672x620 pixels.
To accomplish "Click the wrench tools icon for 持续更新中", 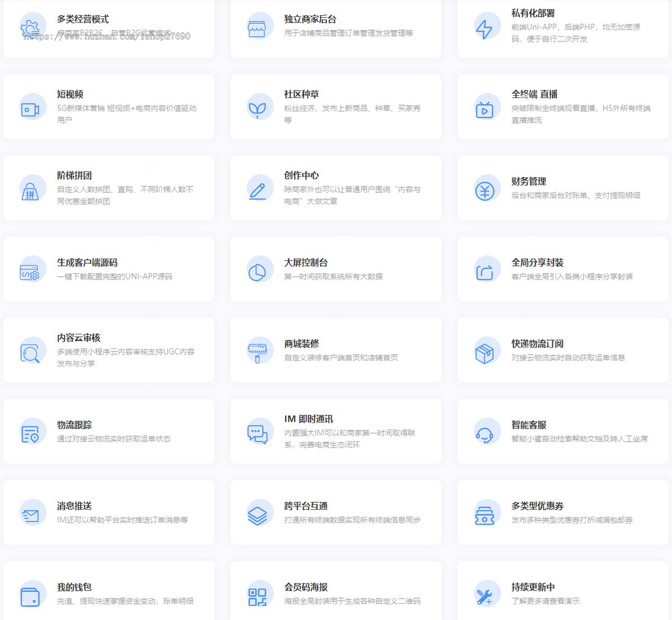I will pos(484,596).
